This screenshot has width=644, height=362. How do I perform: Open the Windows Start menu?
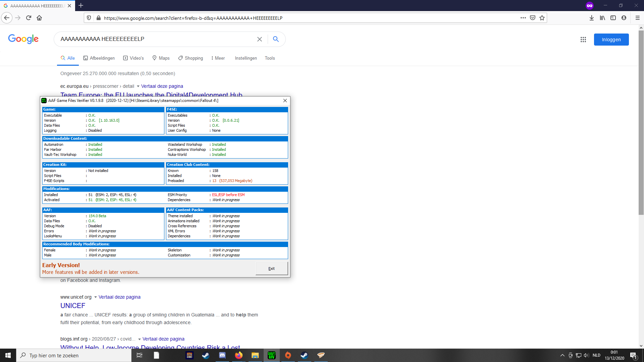(x=8, y=355)
